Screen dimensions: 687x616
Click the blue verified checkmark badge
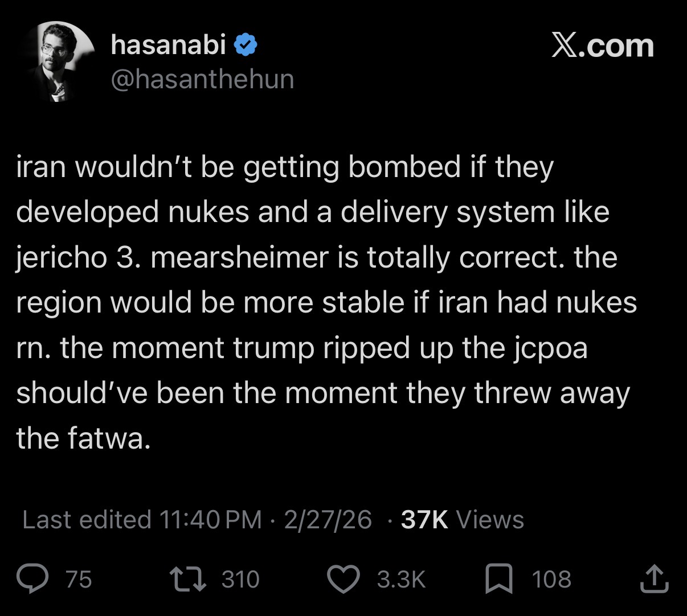pyautogui.click(x=246, y=46)
